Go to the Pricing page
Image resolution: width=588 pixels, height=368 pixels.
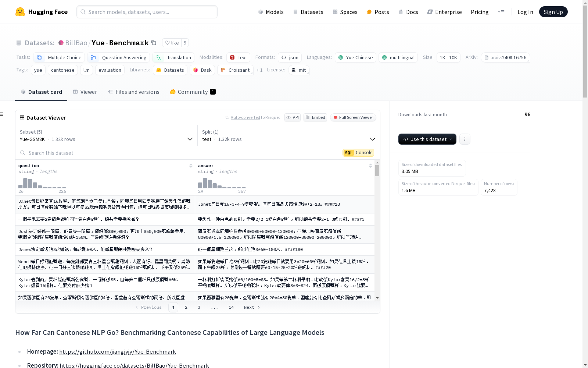[x=480, y=12]
